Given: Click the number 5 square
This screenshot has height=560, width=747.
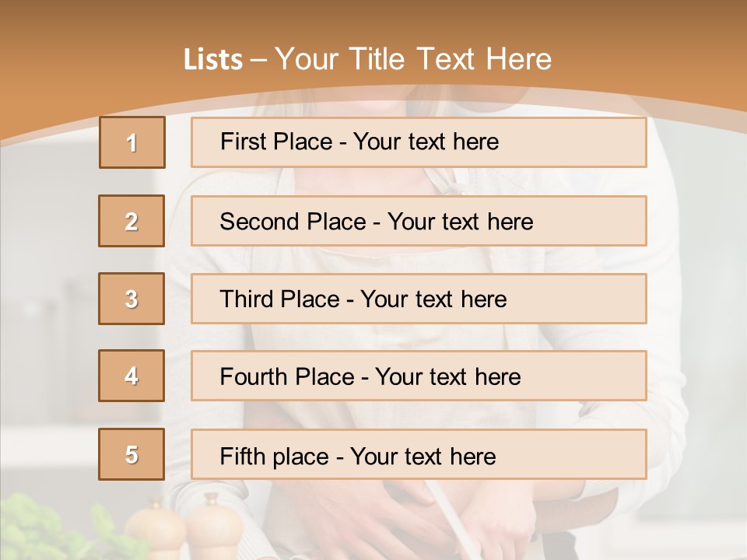Looking at the screenshot, I should pyautogui.click(x=132, y=454).
